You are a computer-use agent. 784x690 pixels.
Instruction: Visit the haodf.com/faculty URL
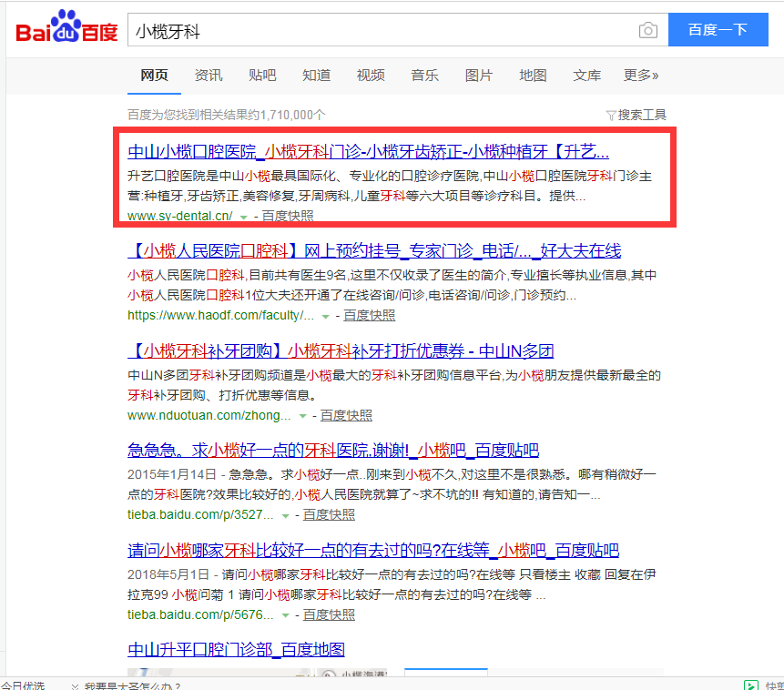tap(220, 315)
